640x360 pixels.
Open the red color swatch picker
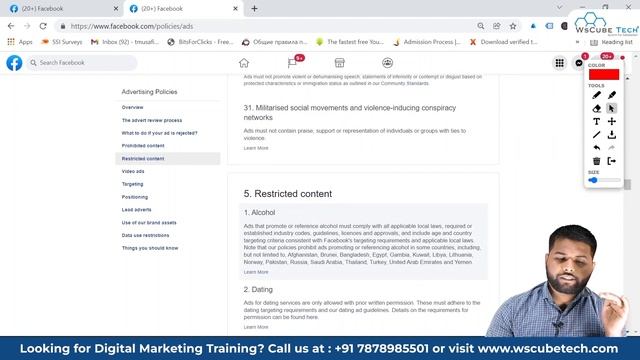pyautogui.click(x=604, y=75)
